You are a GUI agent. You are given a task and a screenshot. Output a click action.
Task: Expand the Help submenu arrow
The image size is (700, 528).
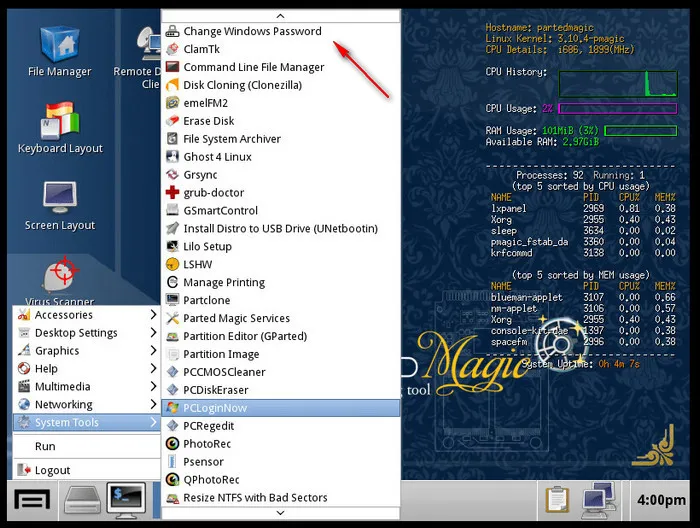point(153,368)
